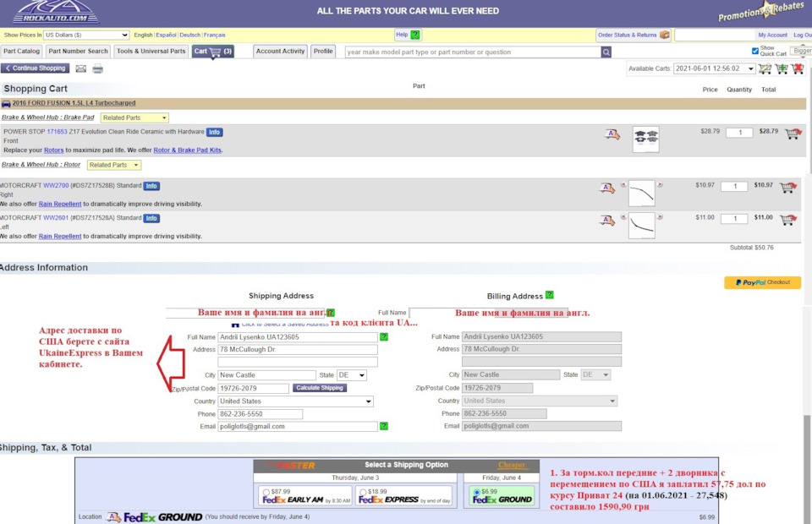Switch language to Deutsch
Image resolution: width=812 pixels, height=524 pixels.
click(190, 35)
